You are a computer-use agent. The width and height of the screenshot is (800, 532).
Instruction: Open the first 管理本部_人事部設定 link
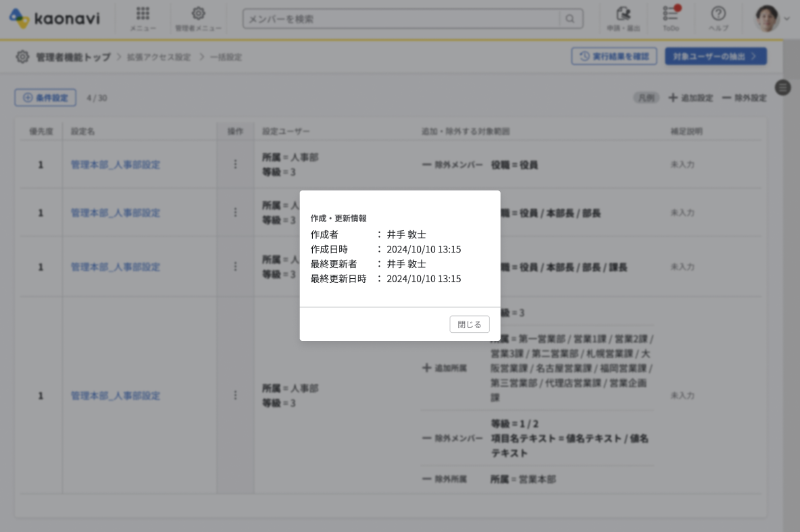tap(116, 164)
